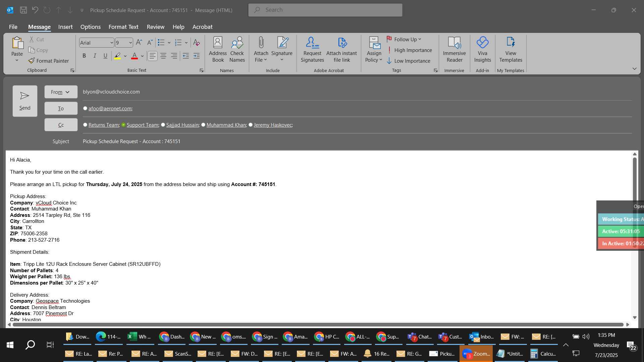Expand the Paste options arrow
Image resolution: width=644 pixels, height=362 pixels.
pyautogui.click(x=17, y=60)
